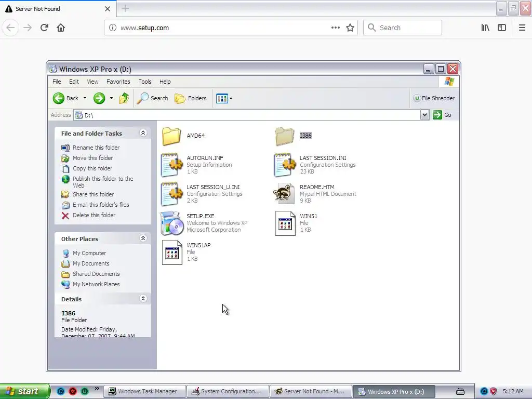Select the WIN51AP file icon
Viewport: 532px width, 399px height.
pyautogui.click(x=172, y=252)
